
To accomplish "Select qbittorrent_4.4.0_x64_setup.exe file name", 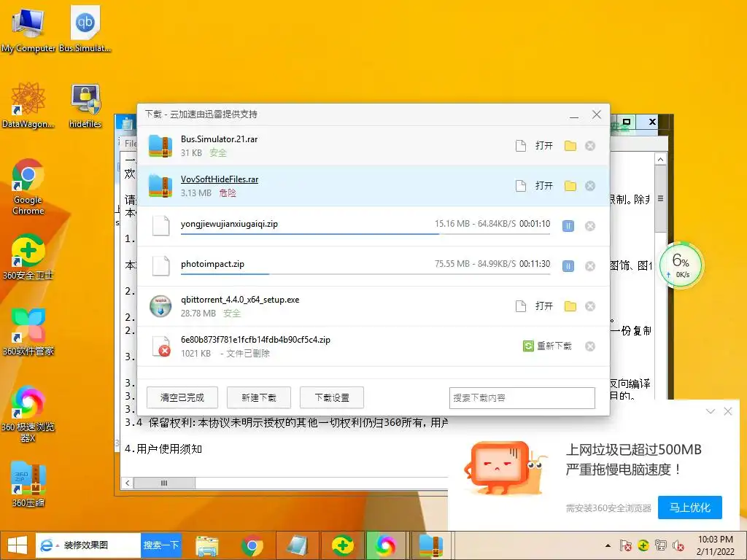I will pyautogui.click(x=240, y=300).
